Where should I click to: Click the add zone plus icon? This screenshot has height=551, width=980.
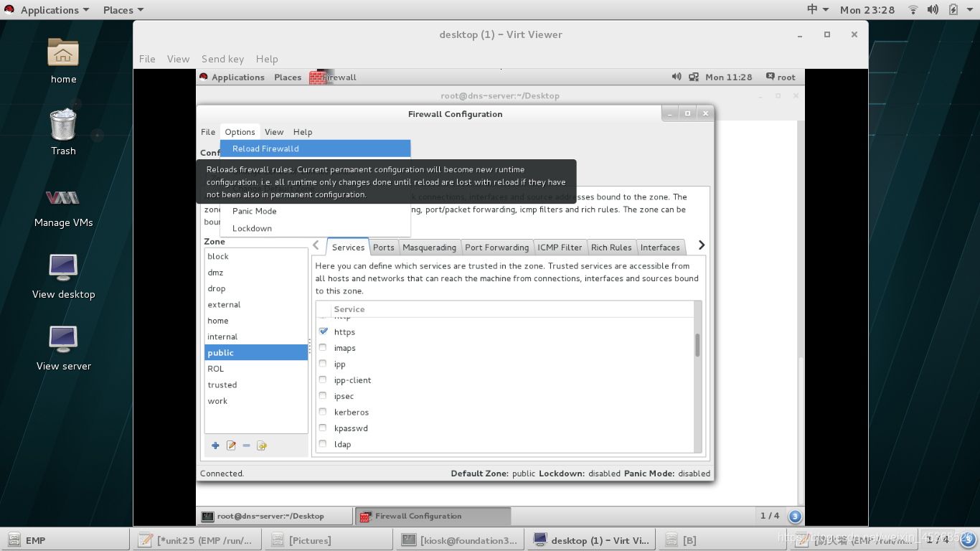pyautogui.click(x=215, y=446)
